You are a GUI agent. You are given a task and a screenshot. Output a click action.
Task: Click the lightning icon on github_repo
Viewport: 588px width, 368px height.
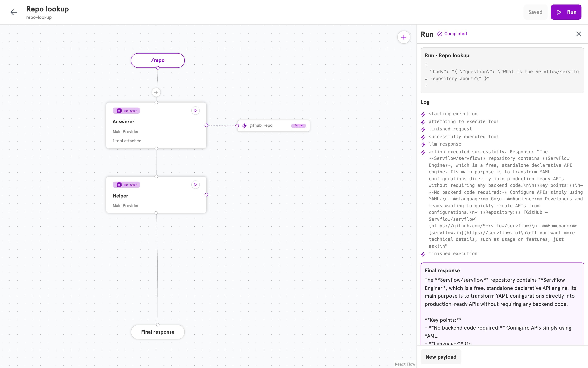coord(244,126)
